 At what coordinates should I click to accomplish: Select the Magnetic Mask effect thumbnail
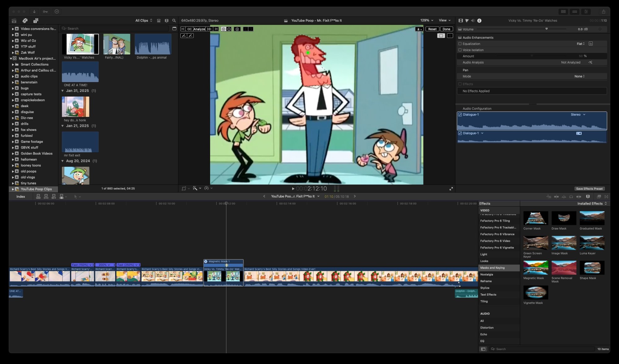pyautogui.click(x=535, y=268)
